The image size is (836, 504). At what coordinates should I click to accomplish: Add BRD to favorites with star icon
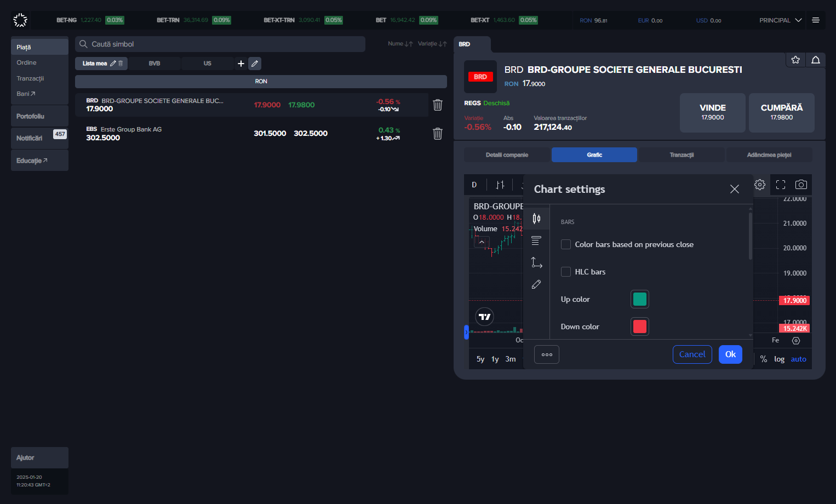[x=795, y=60]
